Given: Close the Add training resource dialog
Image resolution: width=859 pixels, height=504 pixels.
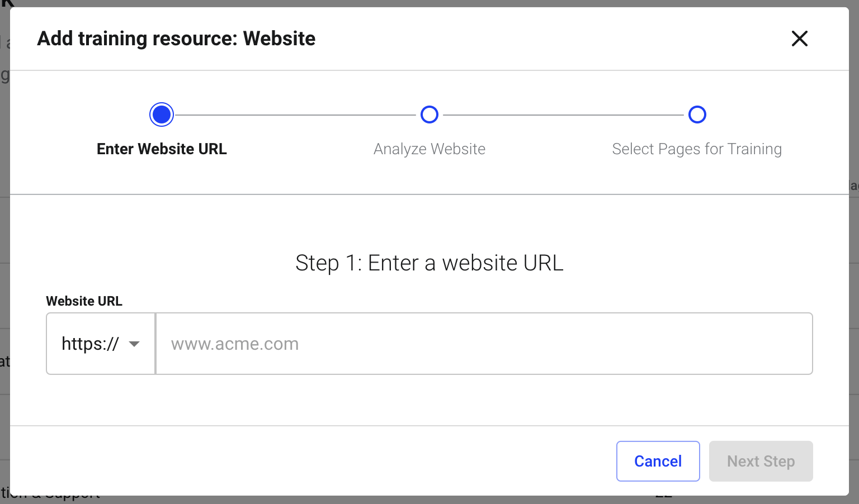Looking at the screenshot, I should pyautogui.click(x=800, y=39).
